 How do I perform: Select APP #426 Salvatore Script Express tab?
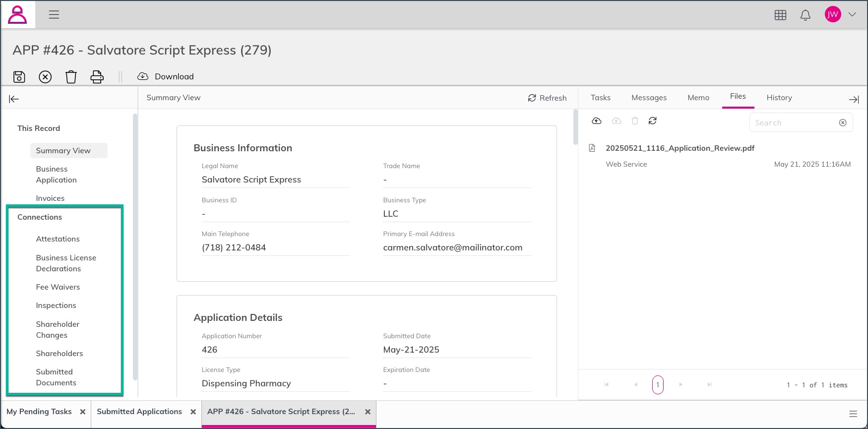[281, 412]
